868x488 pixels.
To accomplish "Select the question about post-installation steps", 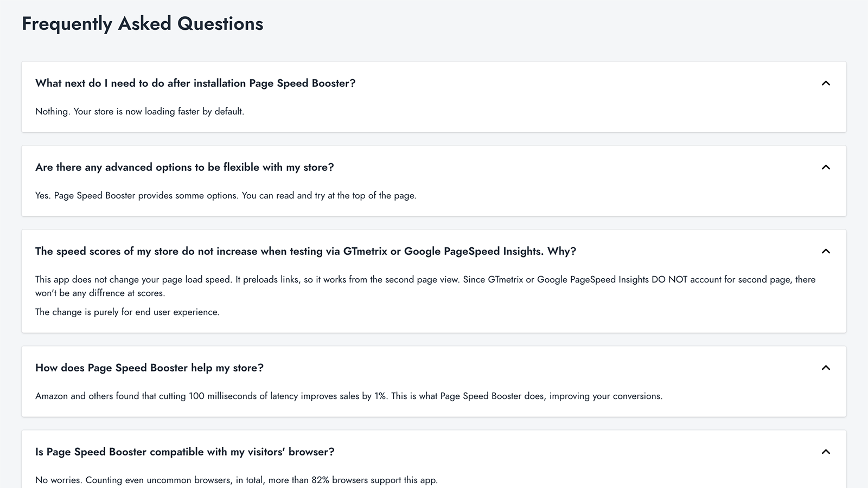I will 195,83.
